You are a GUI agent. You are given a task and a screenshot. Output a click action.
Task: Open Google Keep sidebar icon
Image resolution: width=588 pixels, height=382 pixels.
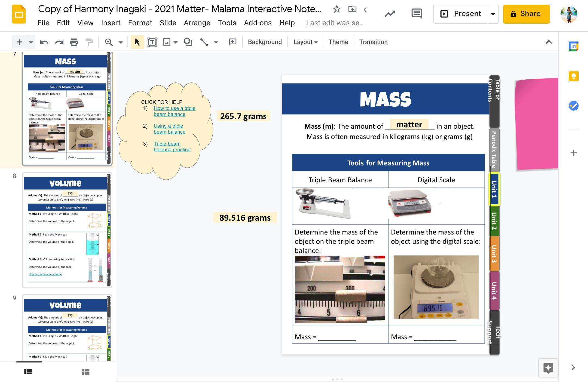coord(574,76)
